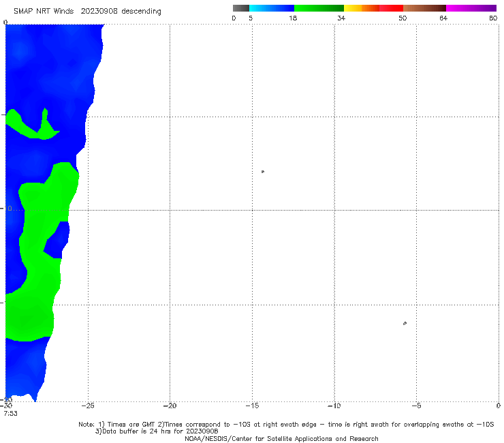This screenshot has width=504, height=443.
Task: Select the yellow-to-red 34-50 color bar segment
Action: (373, 8)
